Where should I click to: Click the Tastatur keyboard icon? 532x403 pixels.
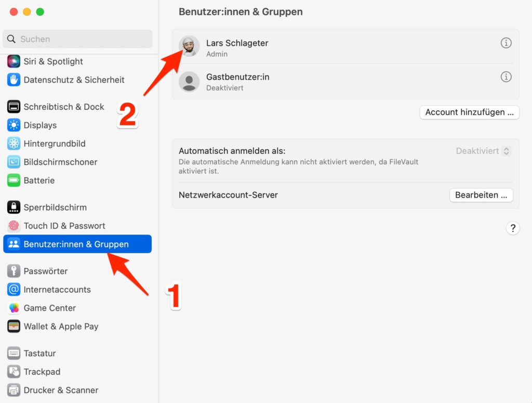click(14, 353)
